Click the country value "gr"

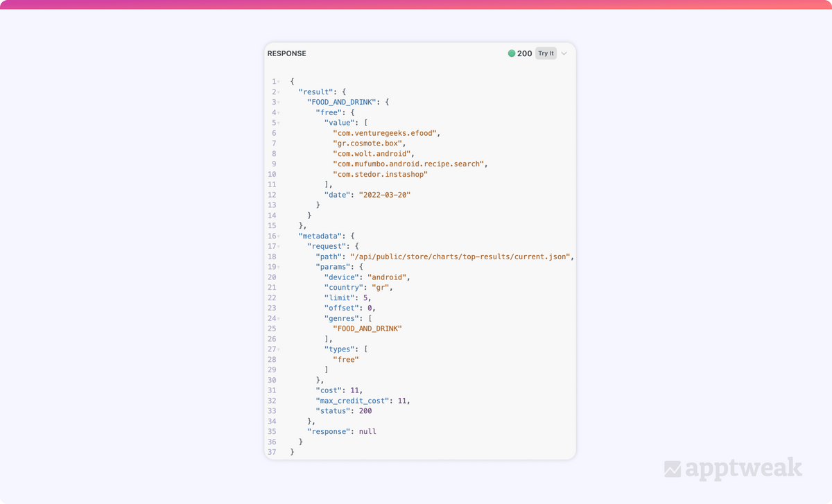point(381,287)
